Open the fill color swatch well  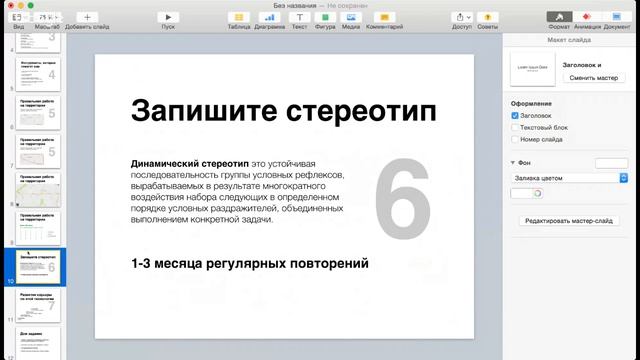(x=521, y=193)
